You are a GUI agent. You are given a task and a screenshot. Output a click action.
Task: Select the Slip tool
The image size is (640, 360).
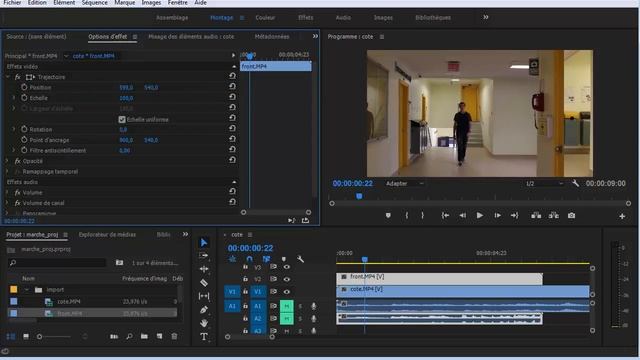click(204, 296)
